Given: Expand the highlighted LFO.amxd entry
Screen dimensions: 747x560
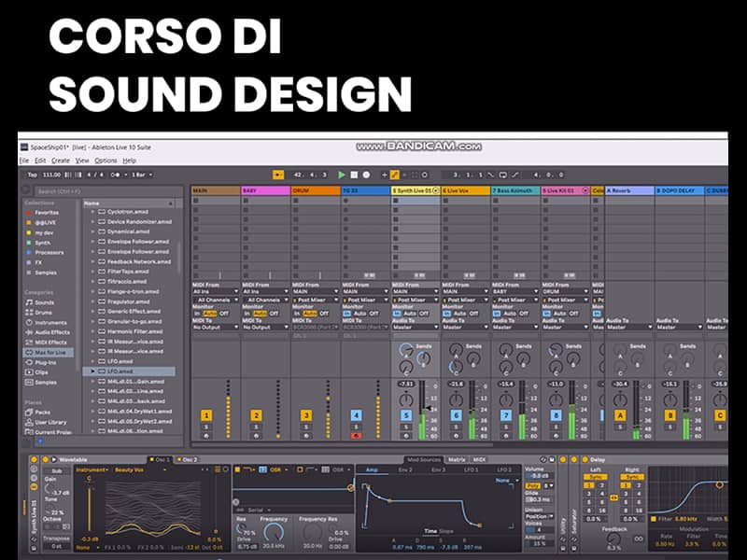Looking at the screenshot, I should coord(92,371).
